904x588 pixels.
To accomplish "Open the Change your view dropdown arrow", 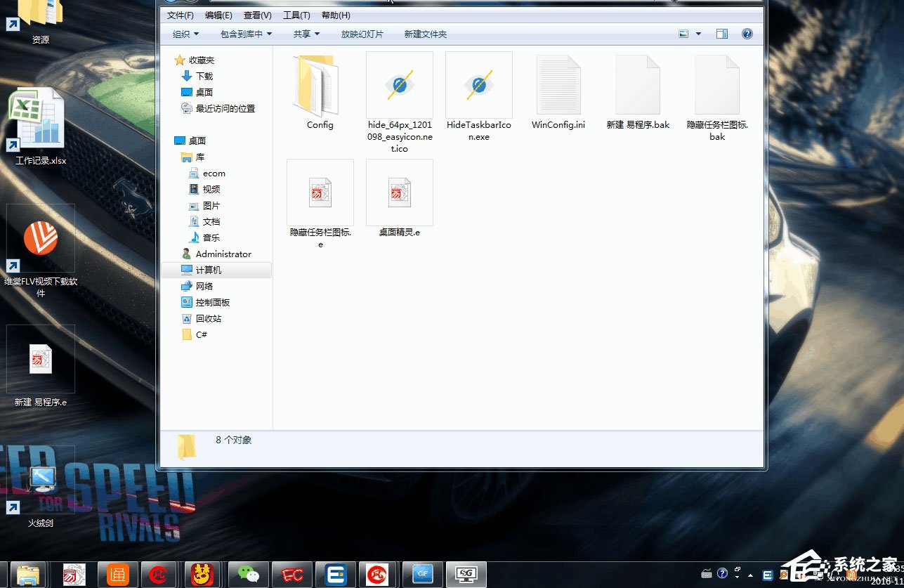I will coord(698,33).
